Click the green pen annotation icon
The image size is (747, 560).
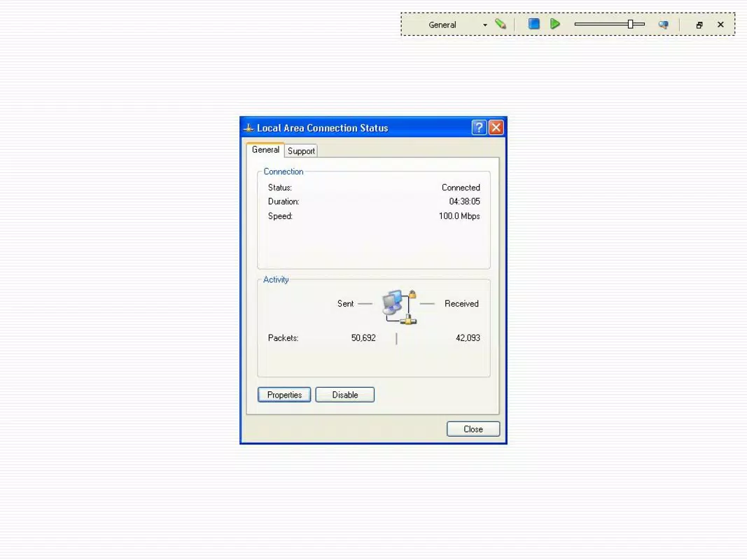pyautogui.click(x=501, y=24)
